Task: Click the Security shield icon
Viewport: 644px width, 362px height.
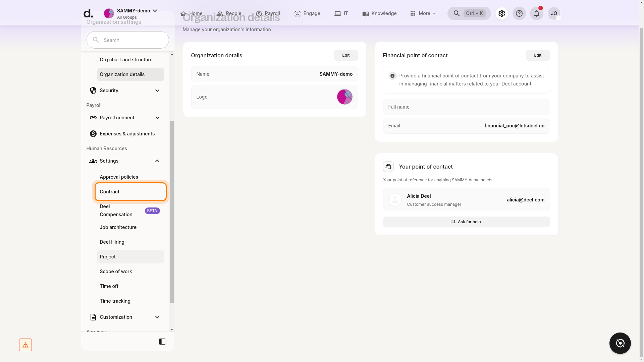Action: click(93, 90)
